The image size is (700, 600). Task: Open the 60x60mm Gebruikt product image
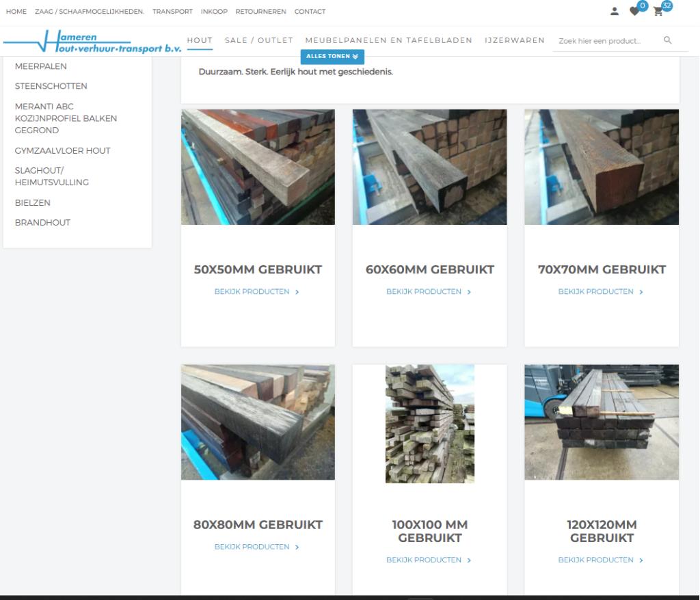[429, 167]
